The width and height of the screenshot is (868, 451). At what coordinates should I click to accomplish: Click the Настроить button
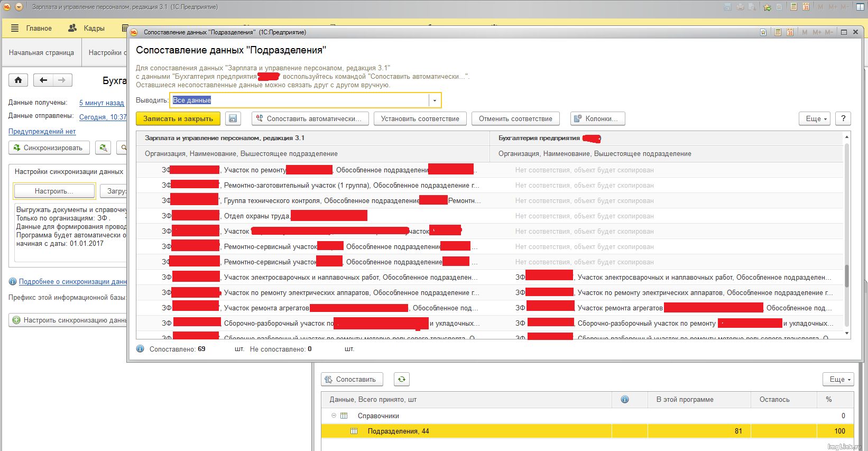[54, 191]
